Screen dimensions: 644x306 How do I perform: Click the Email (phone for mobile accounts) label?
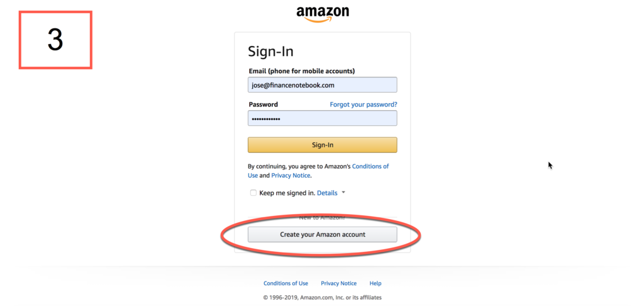[302, 71]
